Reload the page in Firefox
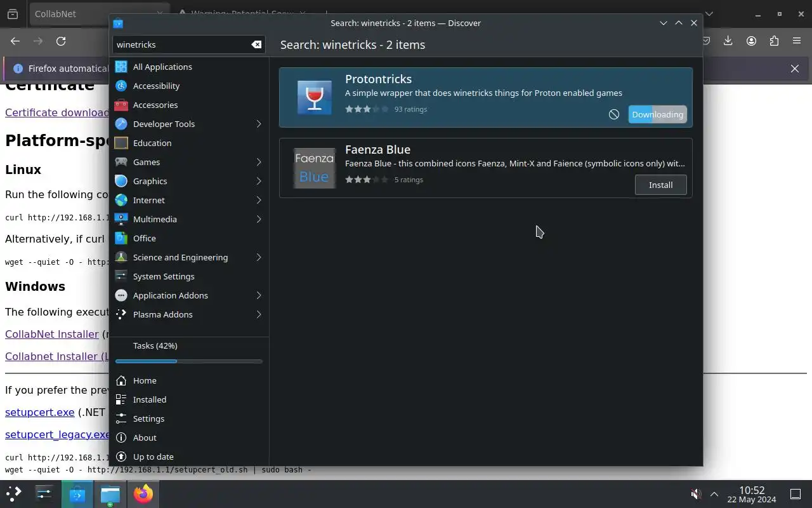 point(61,41)
